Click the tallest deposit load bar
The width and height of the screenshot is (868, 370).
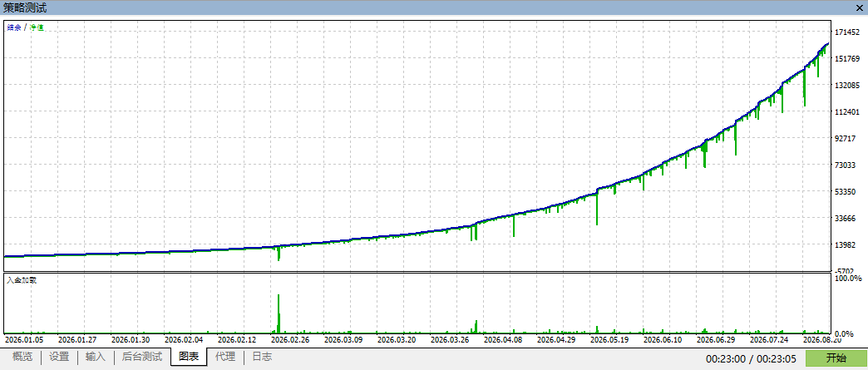(x=279, y=313)
